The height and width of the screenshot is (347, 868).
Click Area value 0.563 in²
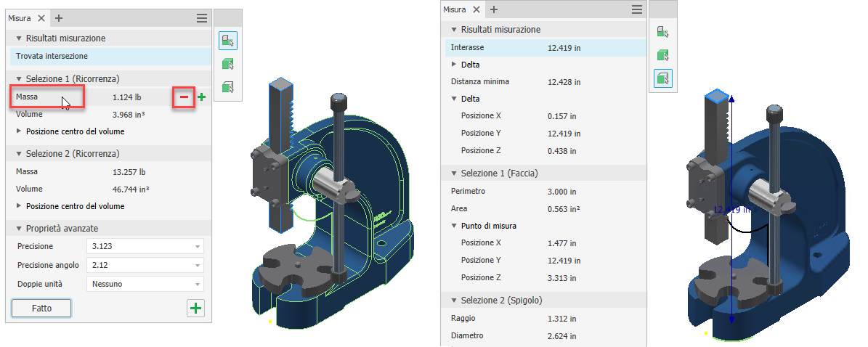(x=562, y=208)
